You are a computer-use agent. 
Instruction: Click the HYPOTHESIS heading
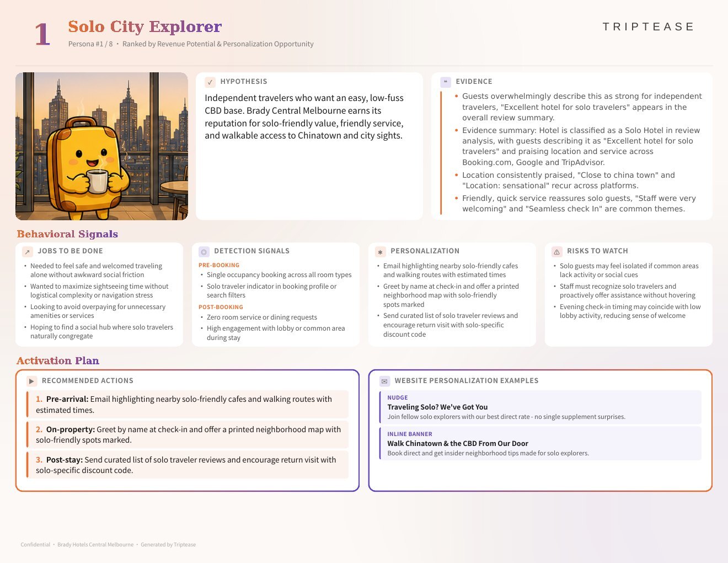pos(244,82)
